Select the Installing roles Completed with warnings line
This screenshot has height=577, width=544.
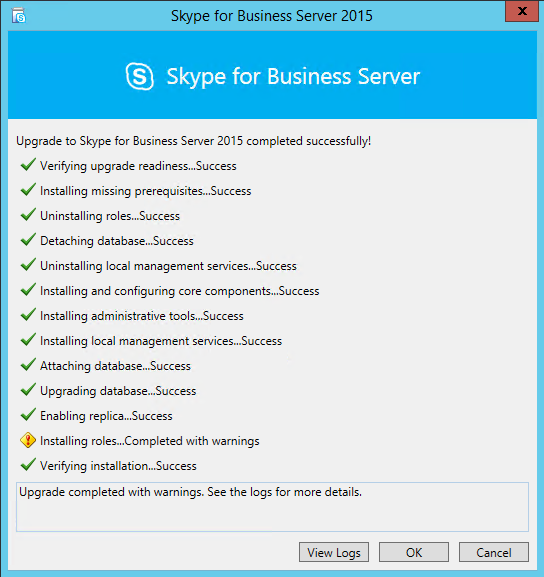pyautogui.click(x=149, y=441)
